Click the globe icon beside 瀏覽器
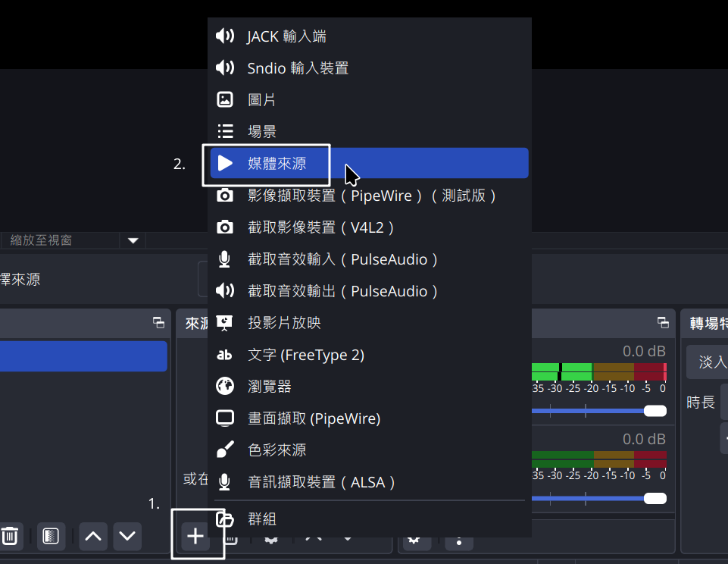728x564 pixels. 225,386
